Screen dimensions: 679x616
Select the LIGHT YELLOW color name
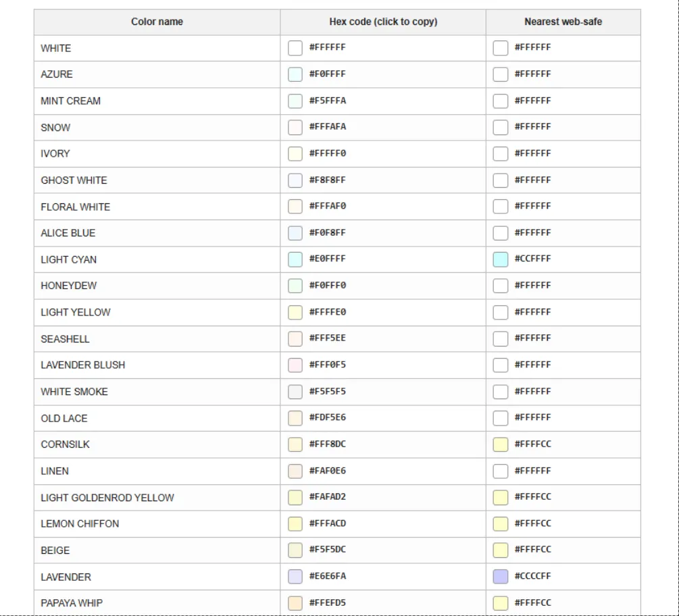pyautogui.click(x=76, y=313)
